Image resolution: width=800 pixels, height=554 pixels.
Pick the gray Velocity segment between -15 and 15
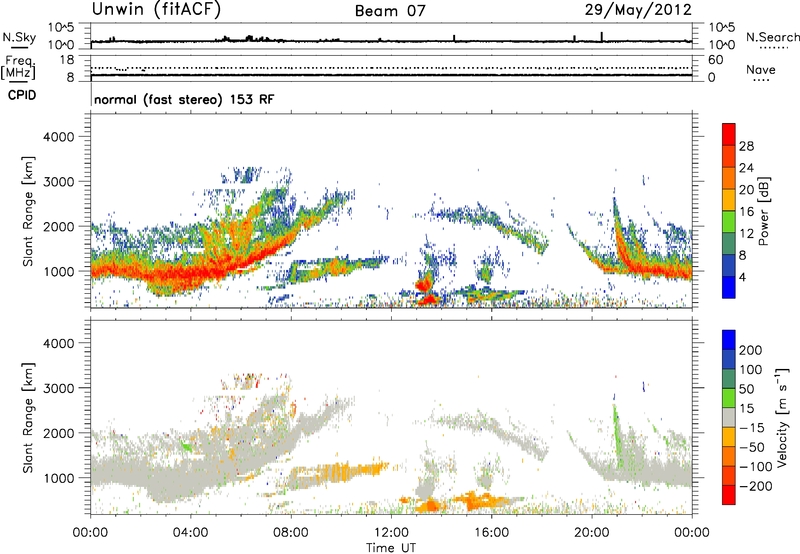[x=729, y=418]
